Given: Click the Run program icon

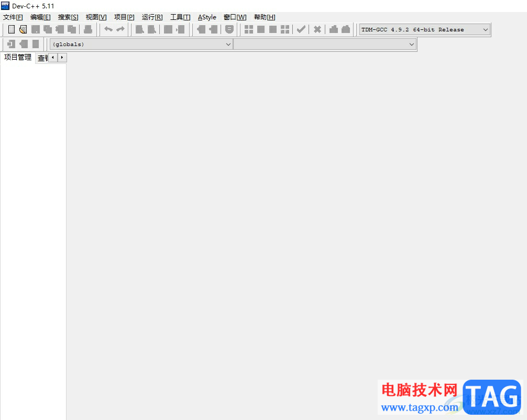Looking at the screenshot, I should (261, 29).
